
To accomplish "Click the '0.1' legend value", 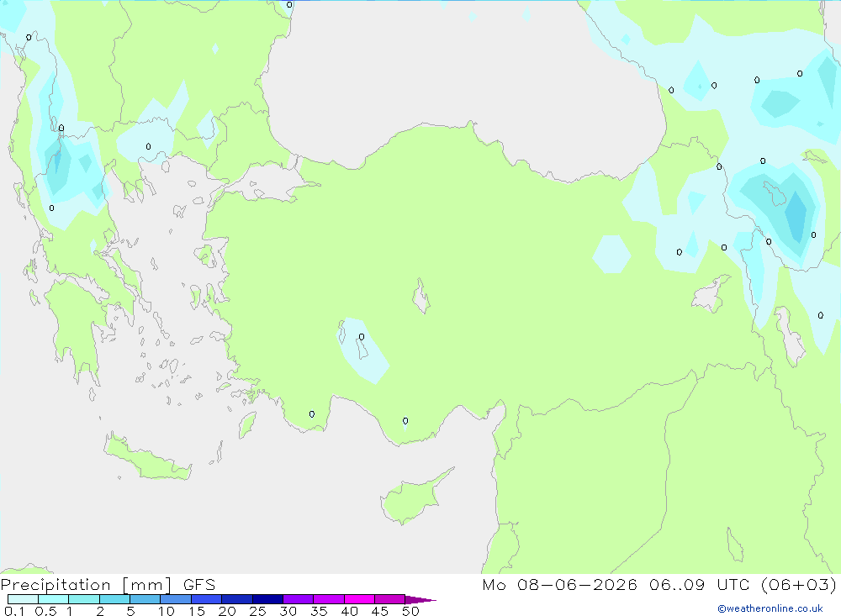I will pos(14,611).
